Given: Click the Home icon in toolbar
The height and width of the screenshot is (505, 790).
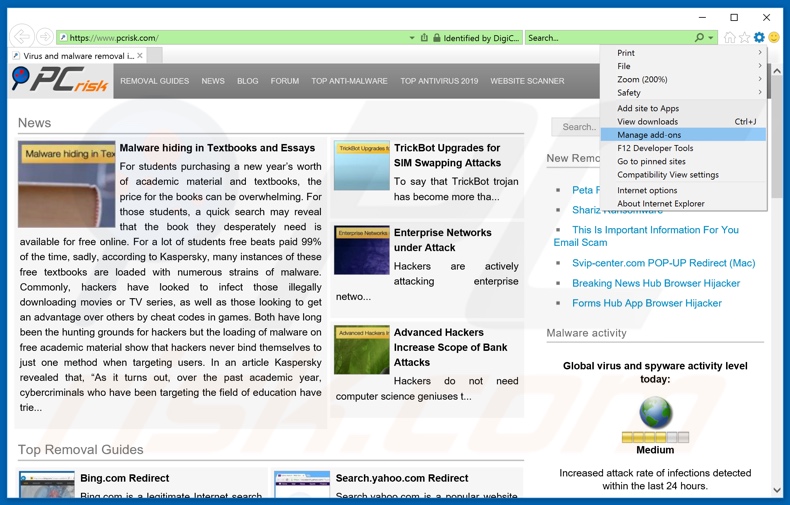Looking at the screenshot, I should point(729,37).
